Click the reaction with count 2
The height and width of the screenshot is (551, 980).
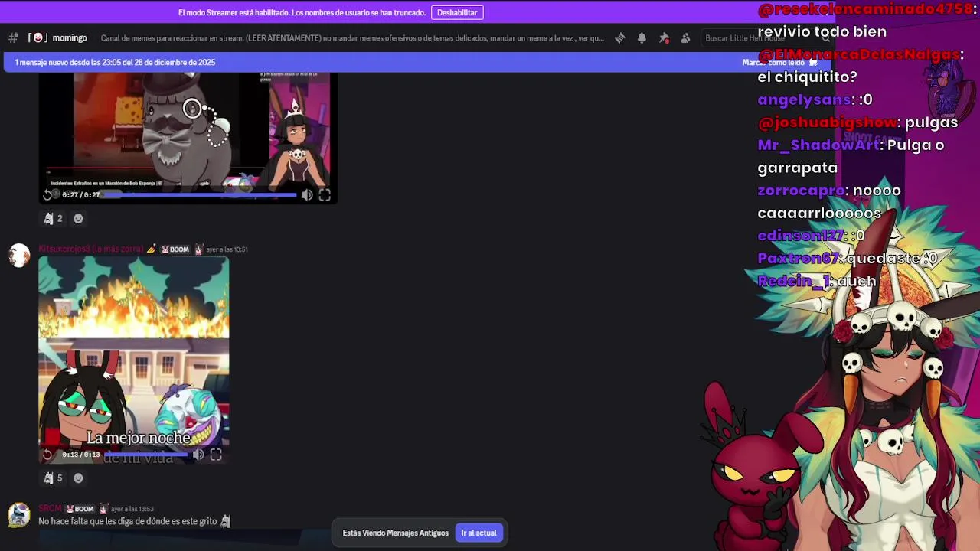(53, 218)
